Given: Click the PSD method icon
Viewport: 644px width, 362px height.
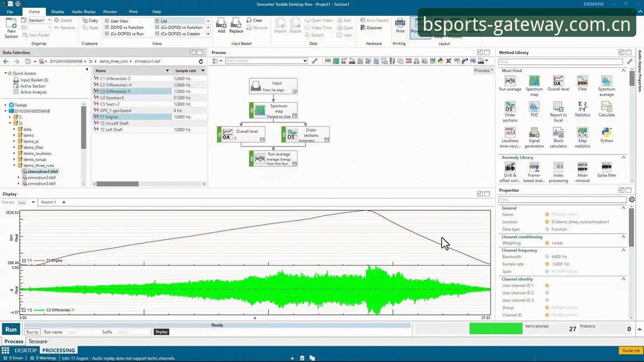Looking at the screenshot, I should (x=534, y=107).
